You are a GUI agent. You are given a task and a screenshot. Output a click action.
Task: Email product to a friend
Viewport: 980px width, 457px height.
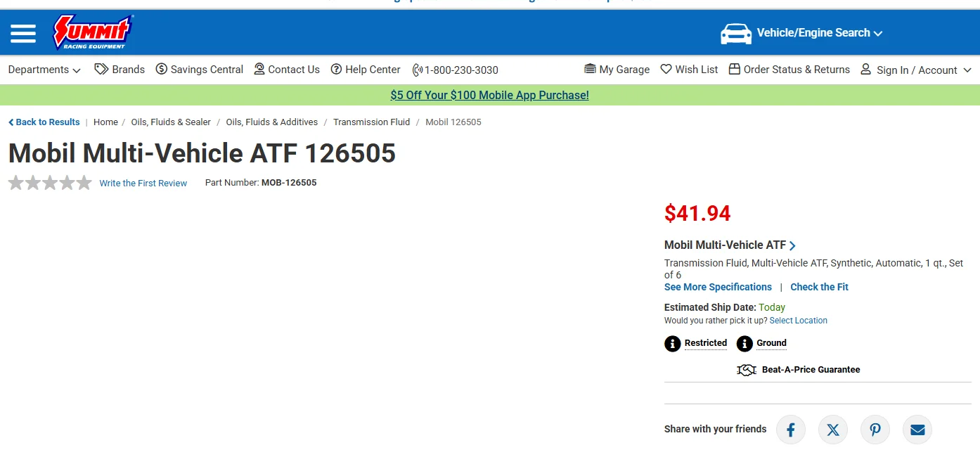click(x=917, y=430)
